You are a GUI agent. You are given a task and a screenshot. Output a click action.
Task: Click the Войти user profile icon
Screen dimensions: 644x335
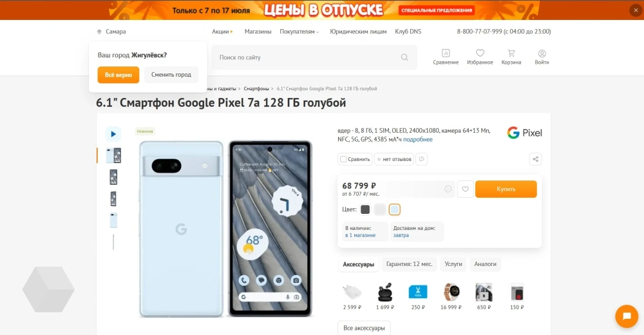click(x=542, y=53)
